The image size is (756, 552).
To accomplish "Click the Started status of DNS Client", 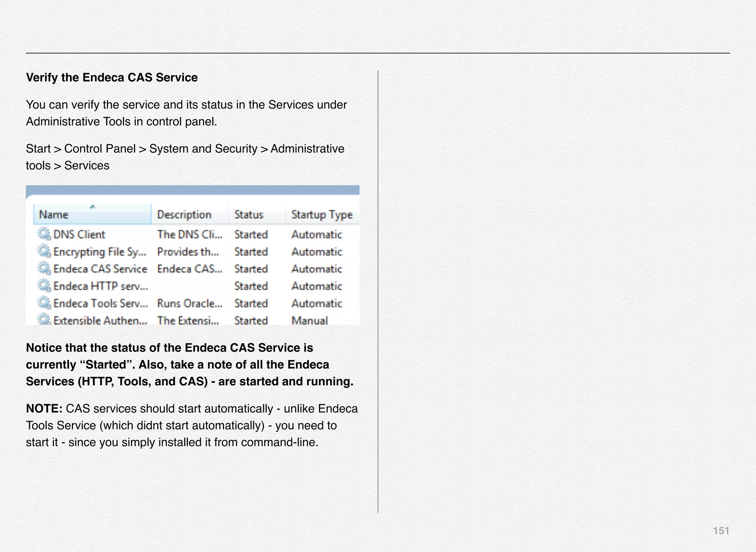I will click(x=251, y=234).
